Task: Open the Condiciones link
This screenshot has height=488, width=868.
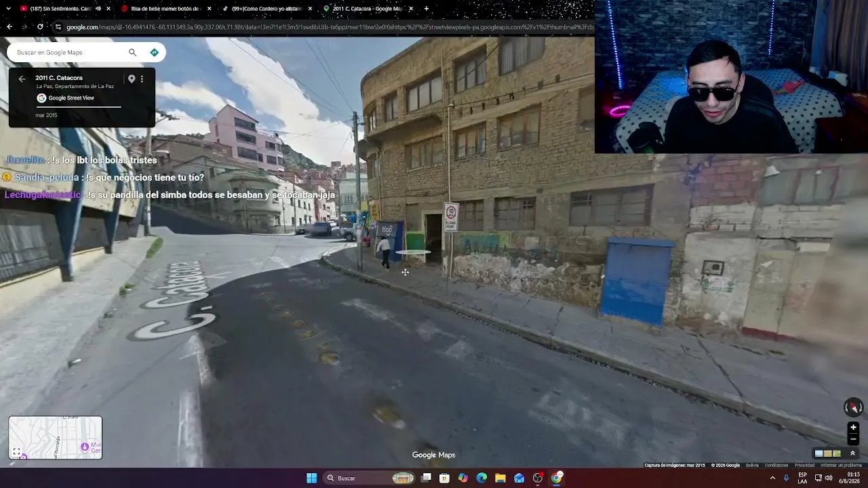Action: pyautogui.click(x=776, y=465)
